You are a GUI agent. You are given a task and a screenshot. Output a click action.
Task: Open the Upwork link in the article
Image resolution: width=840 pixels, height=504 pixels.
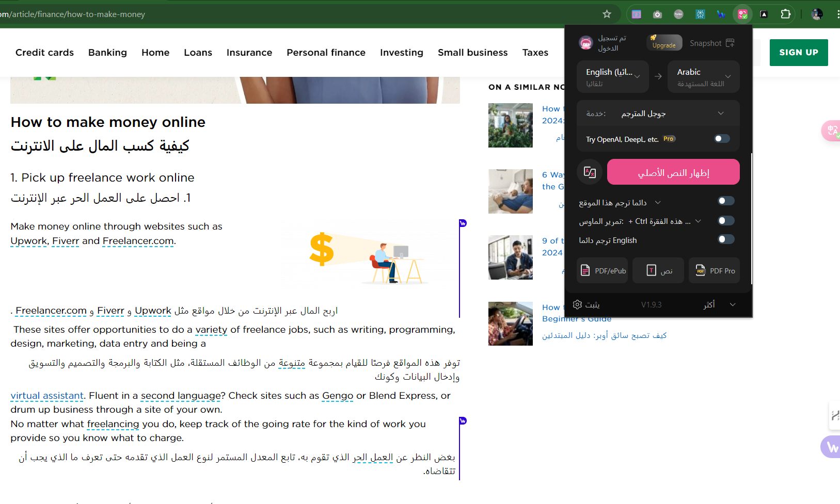(x=28, y=241)
